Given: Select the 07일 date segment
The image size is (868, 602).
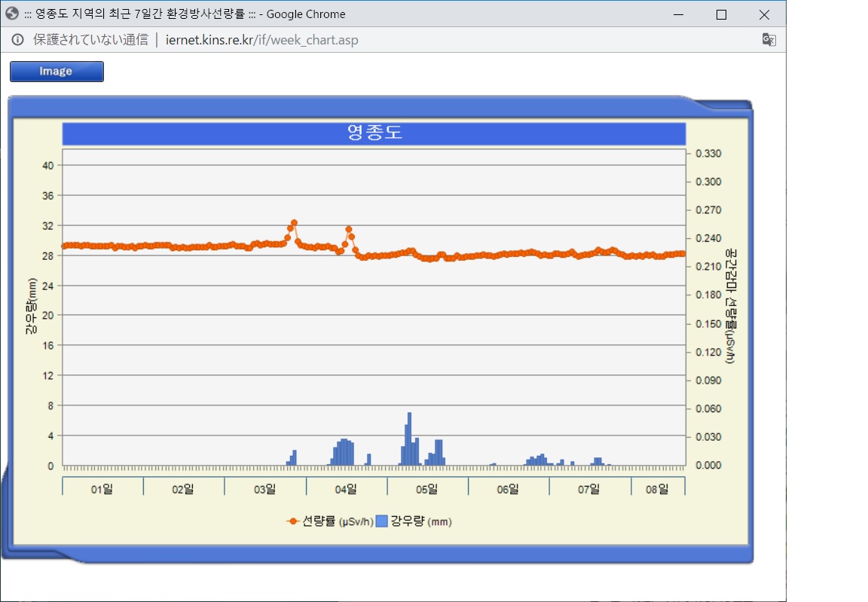Looking at the screenshot, I should pyautogui.click(x=589, y=489).
